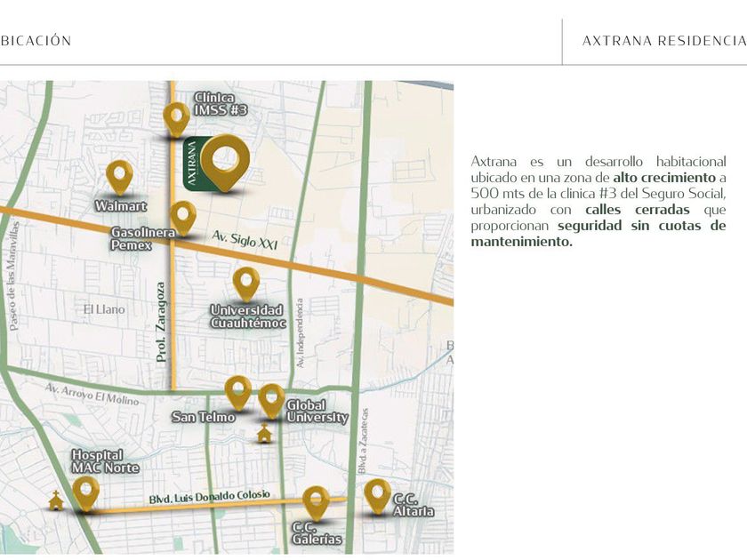Screen dimensions: 747x560
Task: Click the 'Blvd. a Zacatecas' street name
Action: click(363, 441)
